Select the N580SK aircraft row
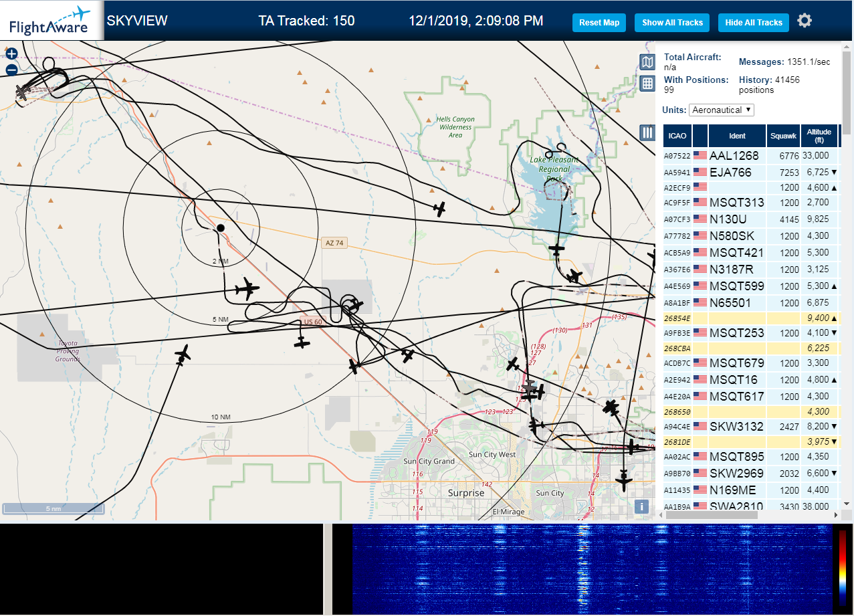854x616 pixels. tap(750, 235)
